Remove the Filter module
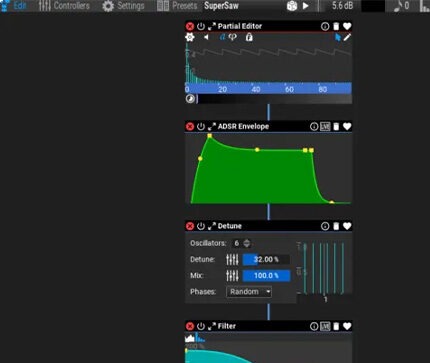 [x=190, y=326]
